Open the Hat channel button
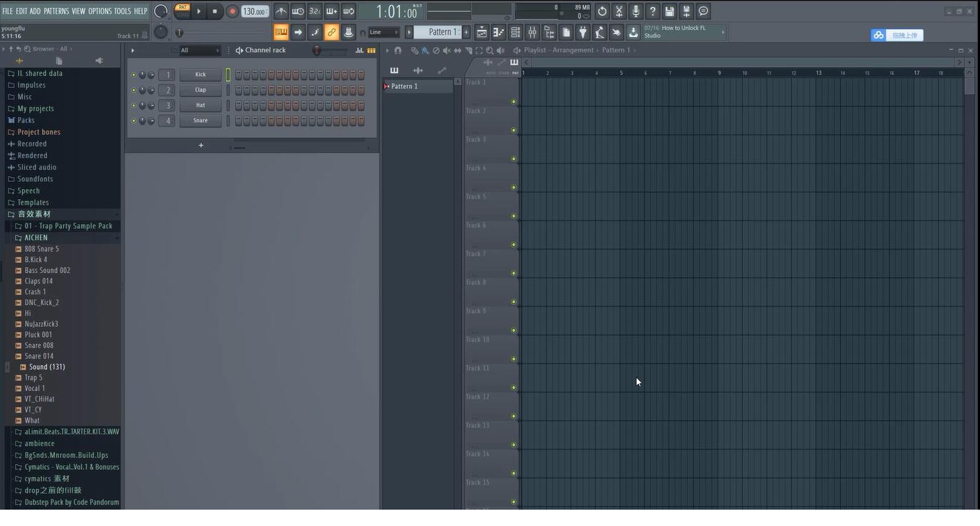 [200, 106]
